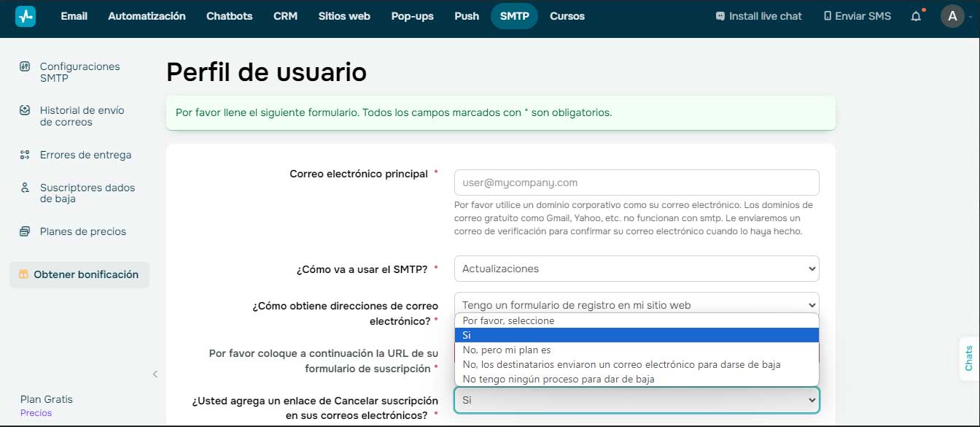Click the Obtener bonificación button

79,274
